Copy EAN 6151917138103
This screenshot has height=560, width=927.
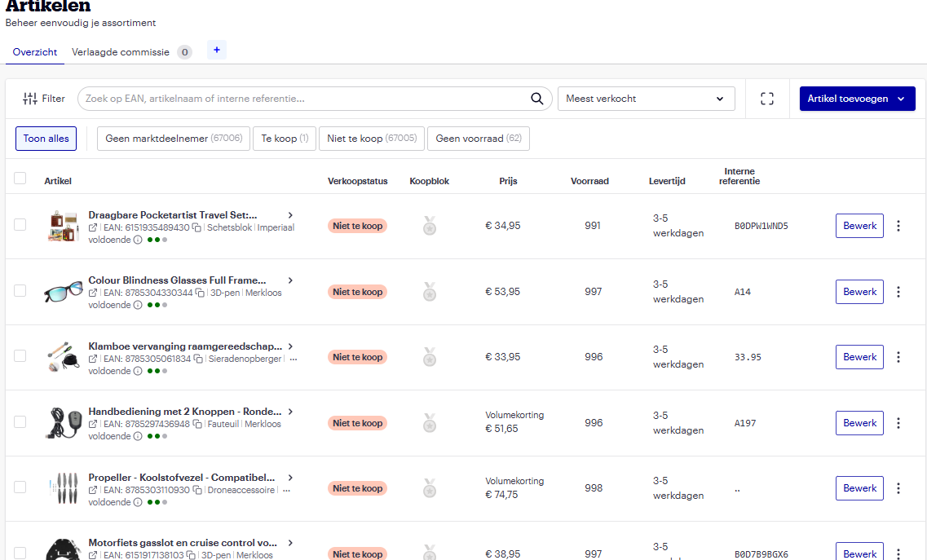pyautogui.click(x=191, y=555)
